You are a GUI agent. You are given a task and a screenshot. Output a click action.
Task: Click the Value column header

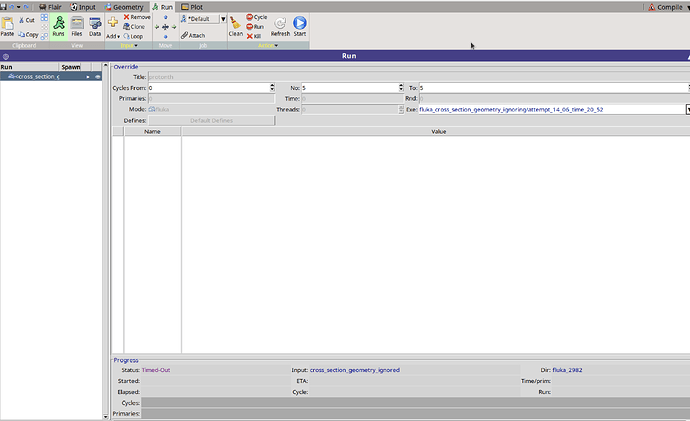coord(438,132)
